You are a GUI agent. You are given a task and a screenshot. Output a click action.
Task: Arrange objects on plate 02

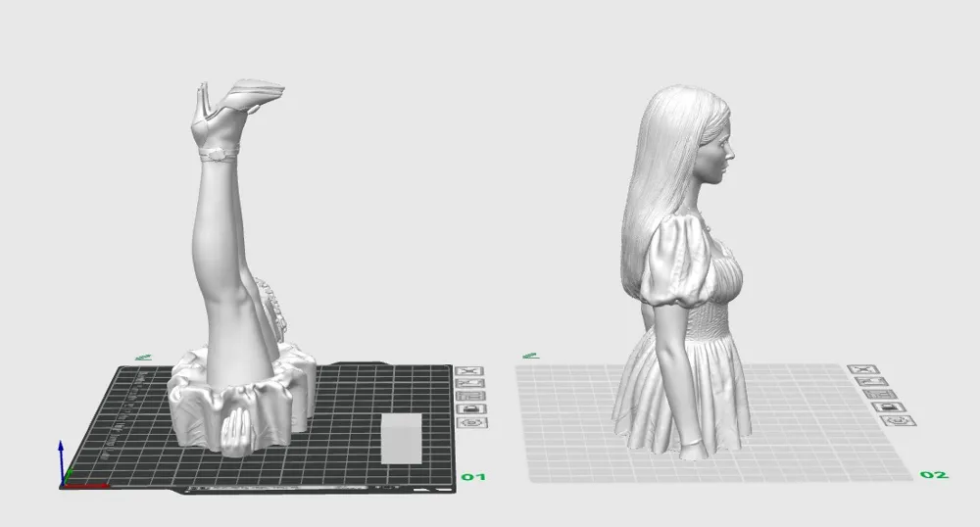click(881, 394)
